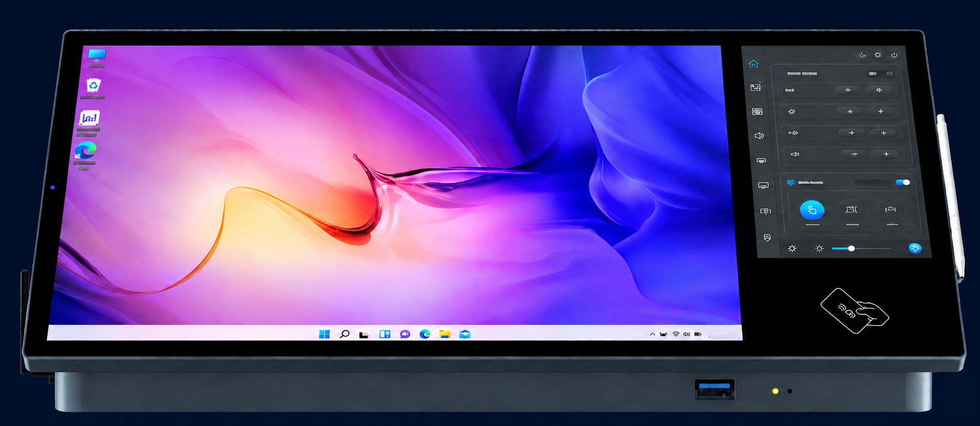Launch Microsoft Edge from the taskbar
Viewport: 980px width, 426px height.
coord(425,334)
